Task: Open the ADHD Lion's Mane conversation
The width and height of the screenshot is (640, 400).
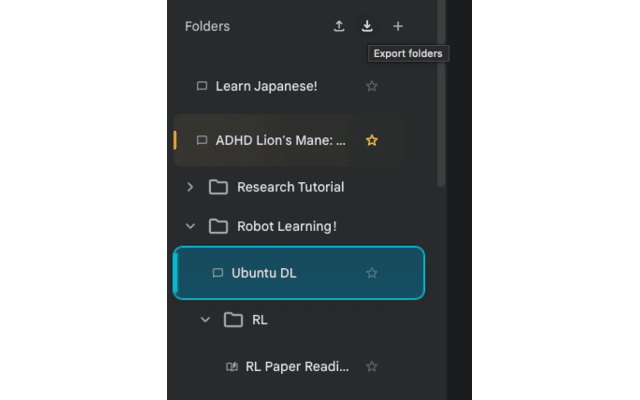Action: [280, 140]
